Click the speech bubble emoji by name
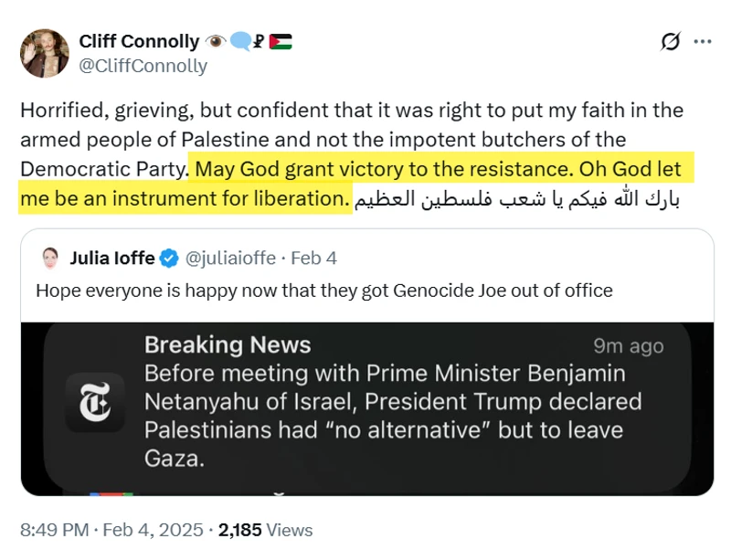Image resolution: width=731 pixels, height=560 pixels. [239, 41]
